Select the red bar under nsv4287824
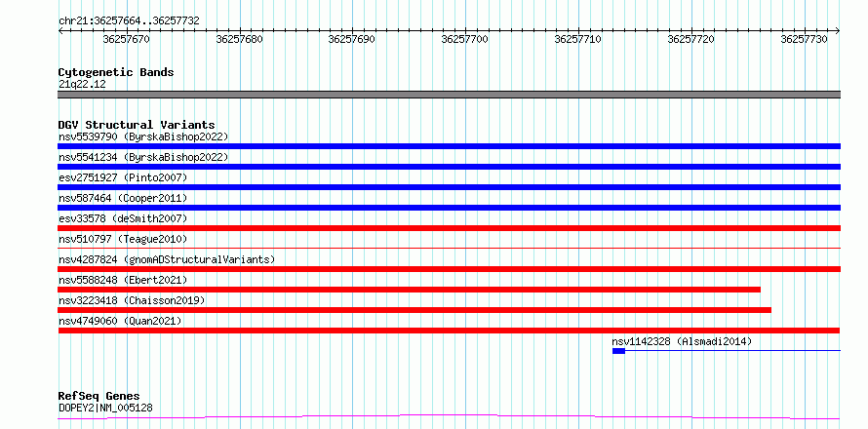The height and width of the screenshot is (429, 868). pos(449,269)
